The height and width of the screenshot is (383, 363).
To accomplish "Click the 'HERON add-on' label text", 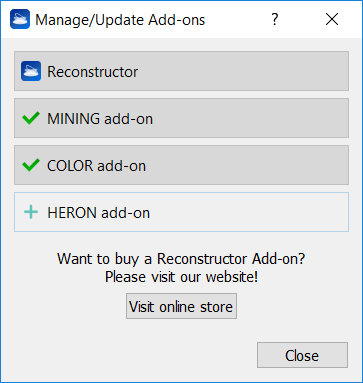I will [x=99, y=213].
